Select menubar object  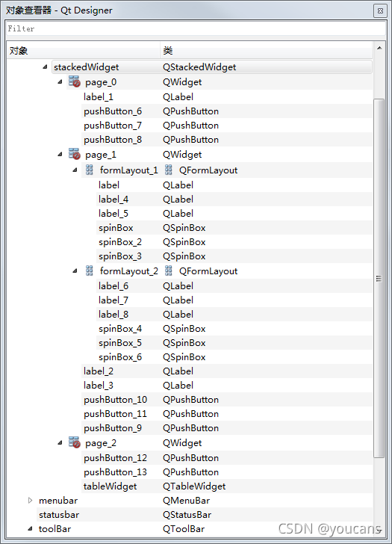(x=58, y=501)
